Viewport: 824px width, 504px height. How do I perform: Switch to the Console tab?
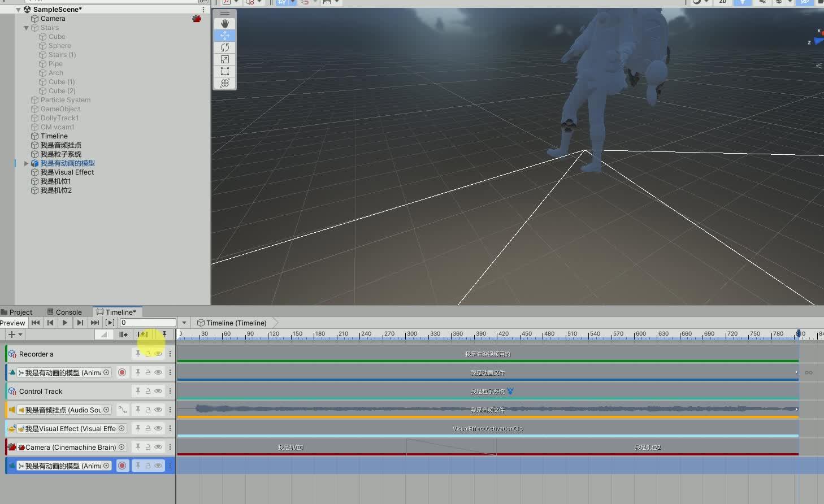tap(65, 311)
